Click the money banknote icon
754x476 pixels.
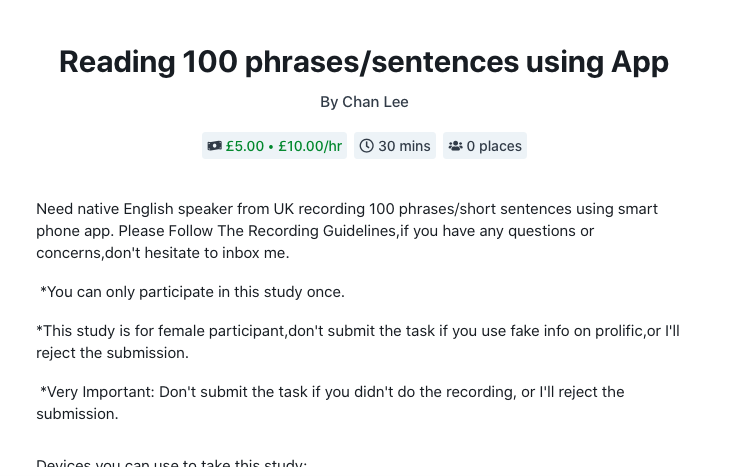(214, 146)
